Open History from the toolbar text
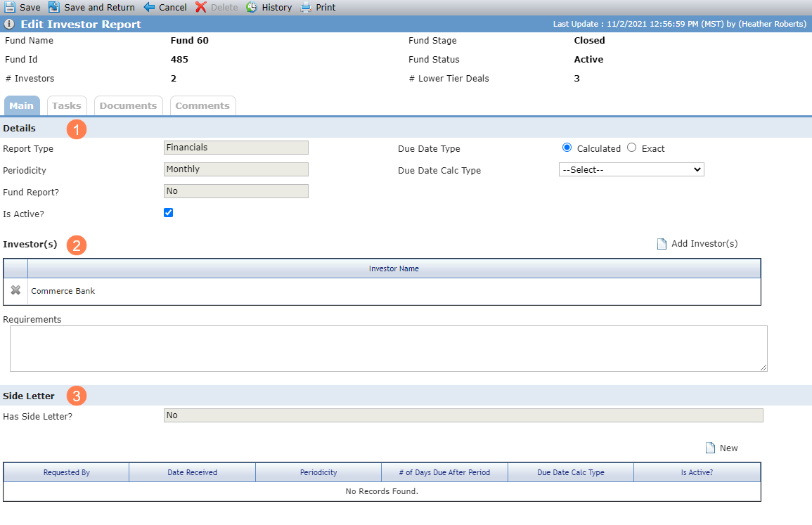The width and height of the screenshot is (812, 525). (276, 8)
